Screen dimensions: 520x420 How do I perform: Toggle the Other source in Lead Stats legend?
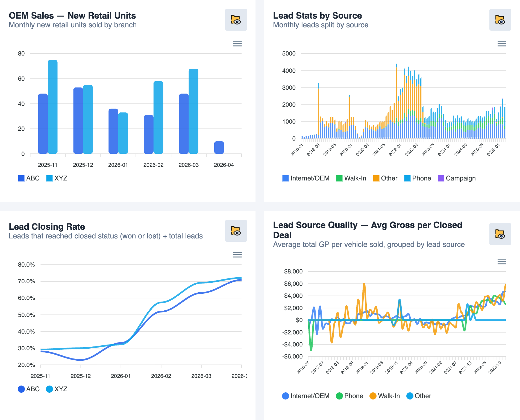click(x=385, y=178)
